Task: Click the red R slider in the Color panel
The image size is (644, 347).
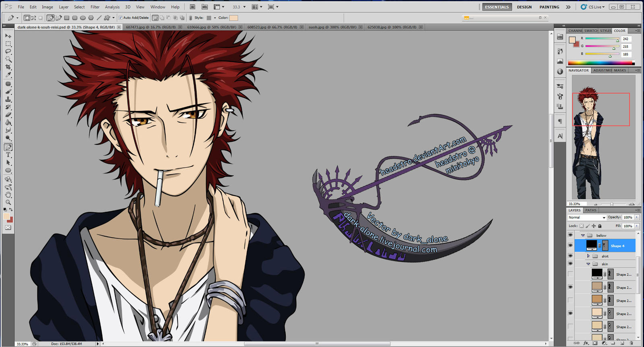Action: tap(602, 39)
